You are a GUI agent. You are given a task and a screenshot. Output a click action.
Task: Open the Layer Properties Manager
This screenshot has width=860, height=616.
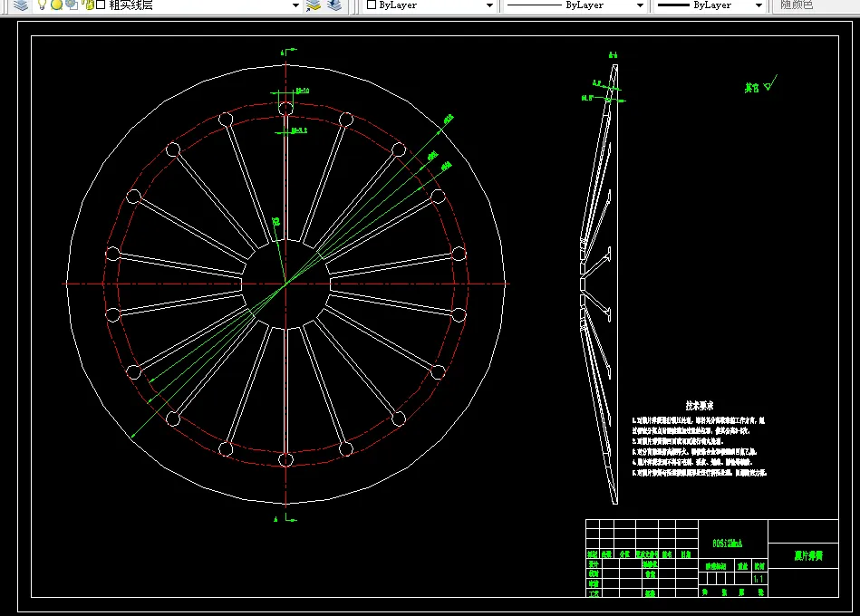click(x=20, y=5)
